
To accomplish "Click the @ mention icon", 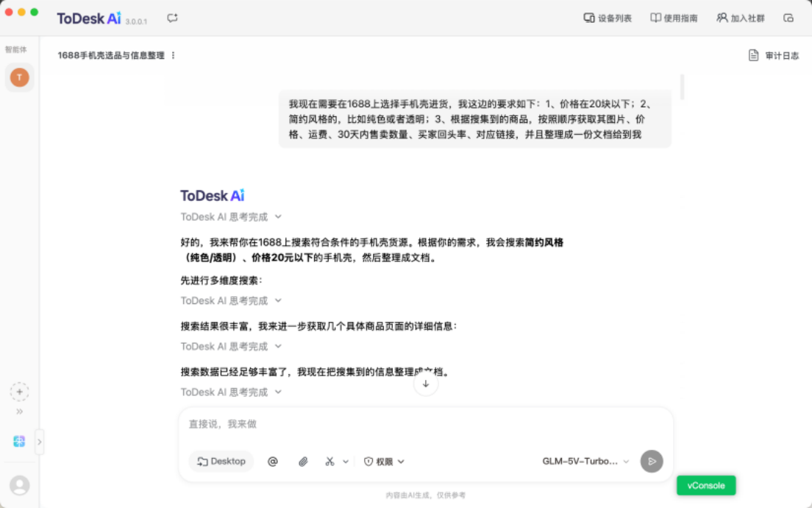I will pos(273,462).
